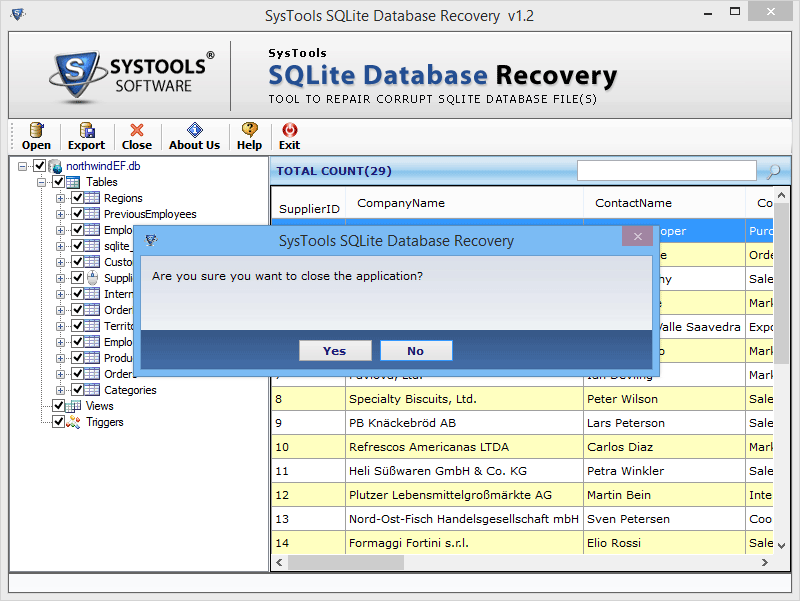
Task: Minimize the SQLite Database Recovery window
Action: 708,13
